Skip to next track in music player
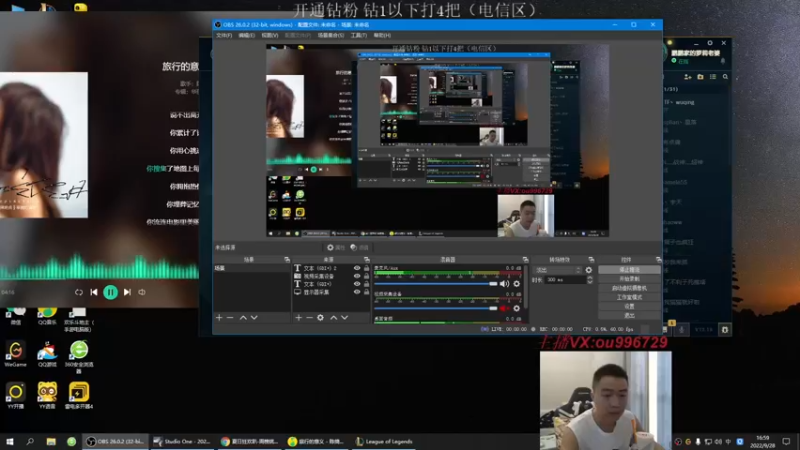The width and height of the screenshot is (800, 450). [127, 292]
